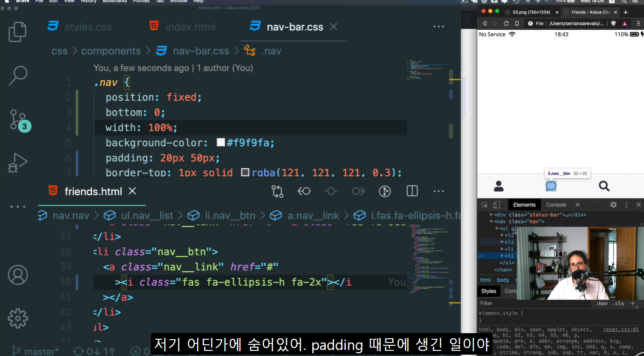Open the Search view in activity bar
Screen dimensions: 644x356
(18, 75)
